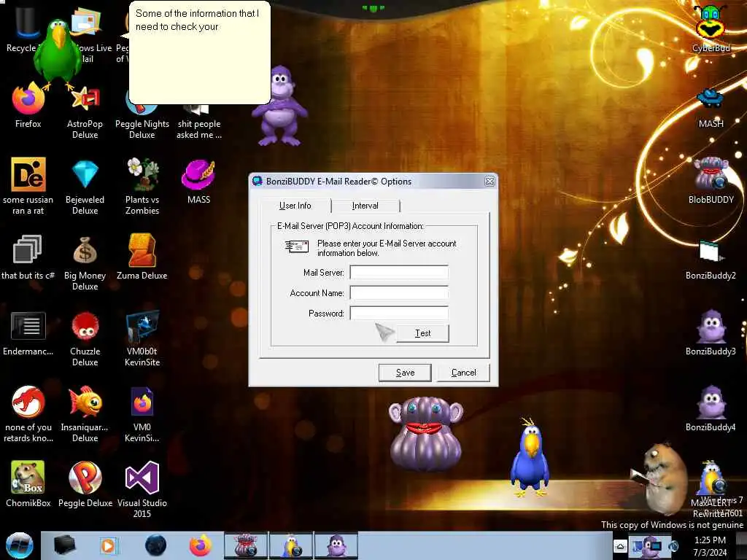Select the Bonzi gorilla taskbar button
Screen dimensions: 747x560
coord(336,545)
